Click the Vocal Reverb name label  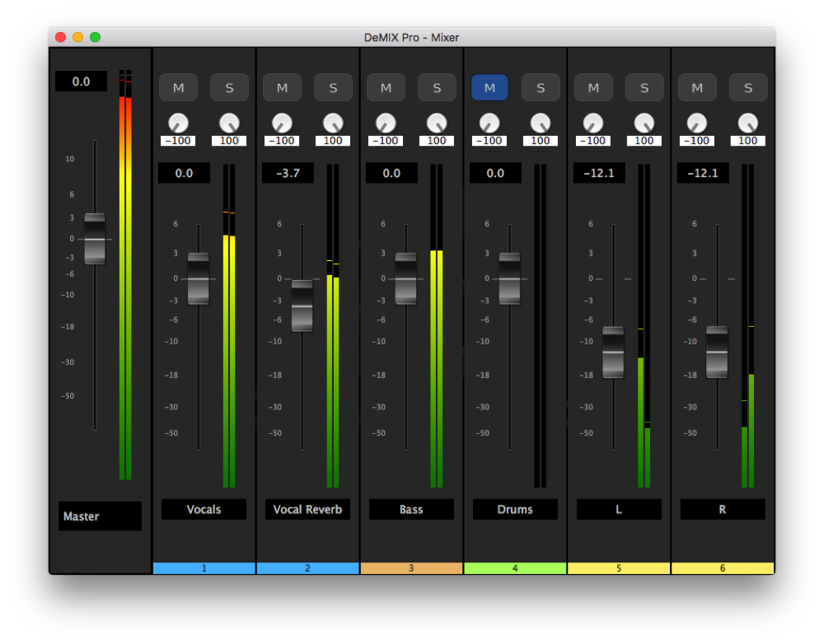(307, 509)
